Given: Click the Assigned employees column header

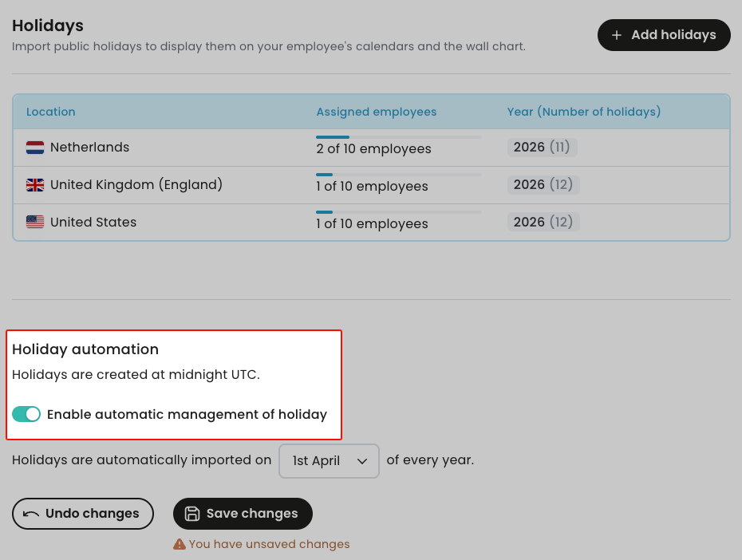Looking at the screenshot, I should click(x=376, y=112).
